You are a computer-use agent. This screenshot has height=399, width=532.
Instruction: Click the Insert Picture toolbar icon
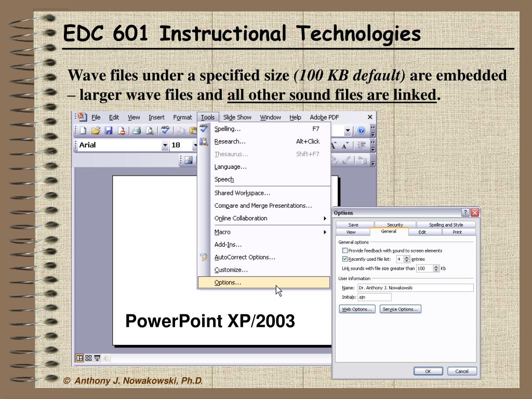pyautogui.click(x=188, y=160)
